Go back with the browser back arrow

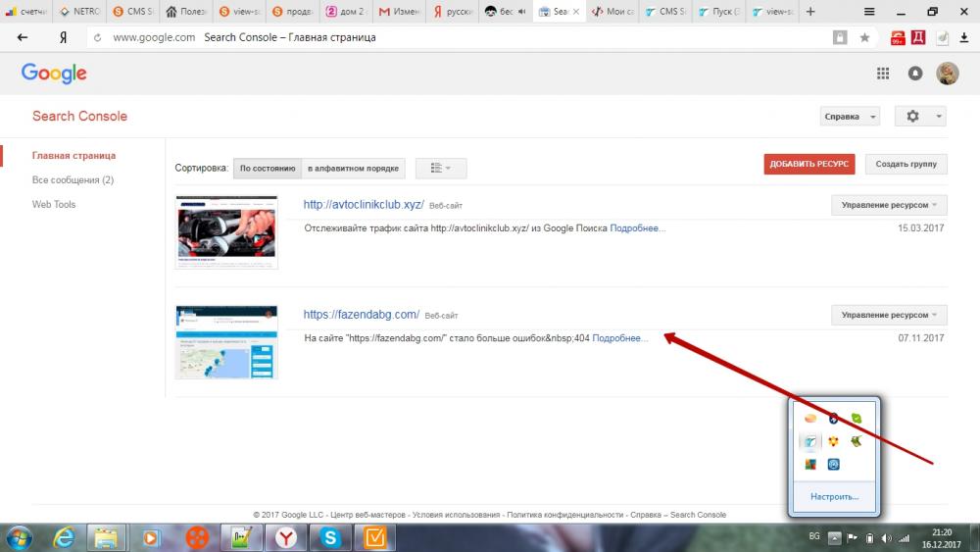click(23, 37)
